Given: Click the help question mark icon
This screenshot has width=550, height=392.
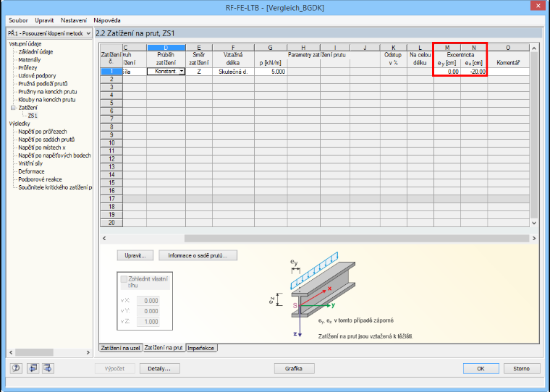Looking at the screenshot, I should point(16,368).
